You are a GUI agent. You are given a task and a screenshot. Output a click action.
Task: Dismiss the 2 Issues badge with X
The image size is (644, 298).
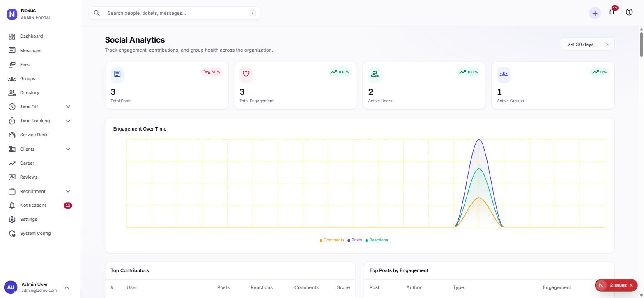[631, 285]
